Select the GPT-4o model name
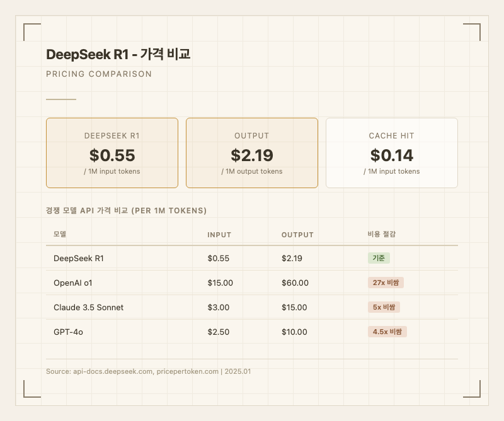 [x=68, y=332]
